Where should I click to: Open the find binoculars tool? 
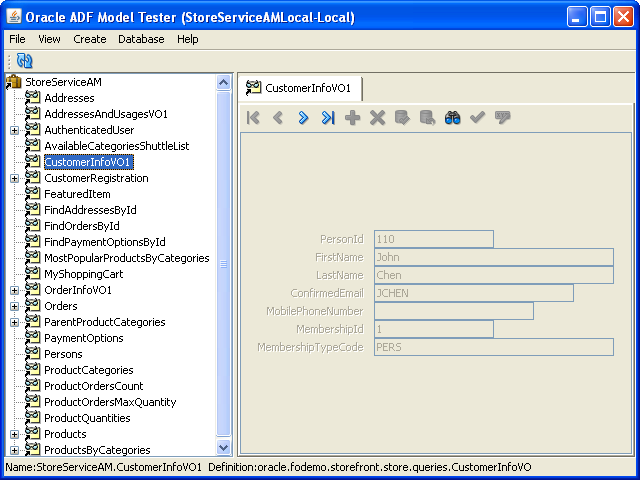(x=452, y=118)
